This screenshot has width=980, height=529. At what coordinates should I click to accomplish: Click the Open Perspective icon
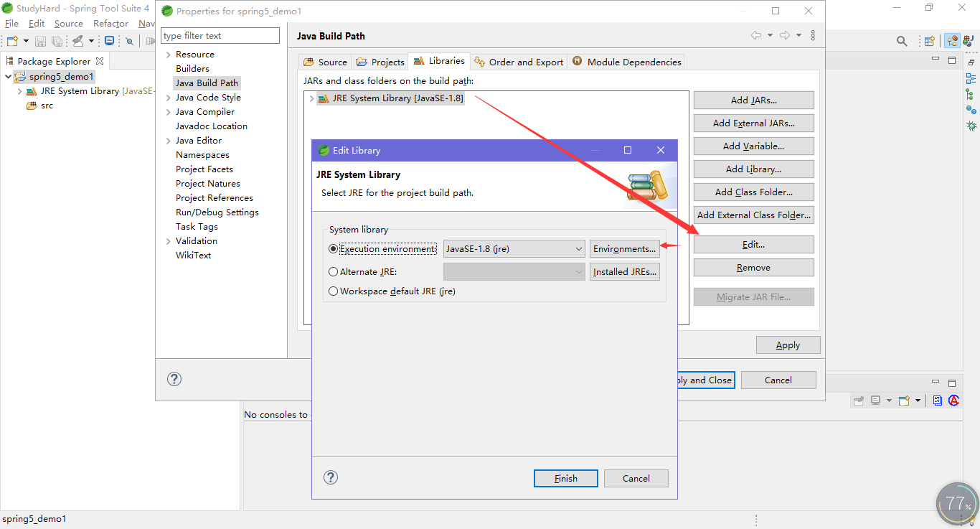pos(930,41)
